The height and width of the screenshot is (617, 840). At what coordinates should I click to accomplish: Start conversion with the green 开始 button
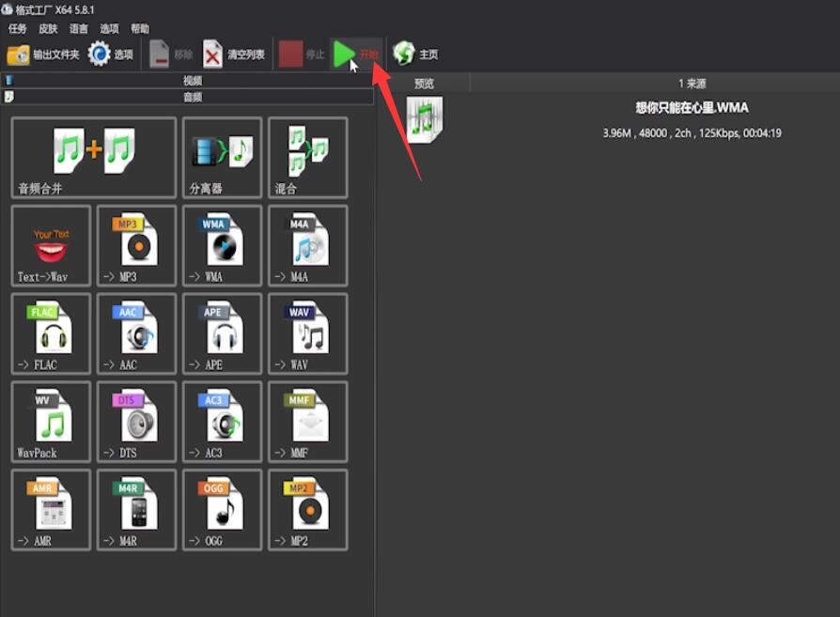[x=356, y=54]
